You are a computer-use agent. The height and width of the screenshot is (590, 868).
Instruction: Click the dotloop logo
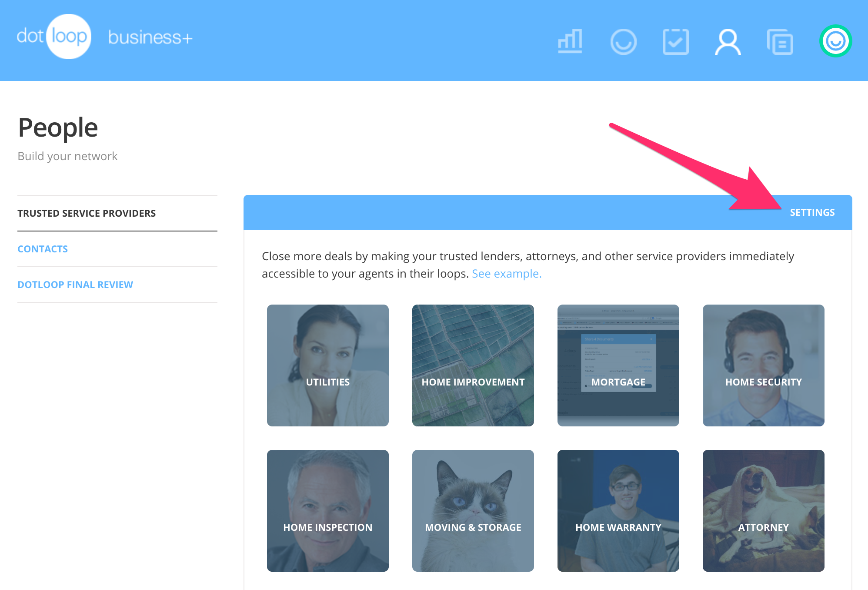tap(53, 37)
